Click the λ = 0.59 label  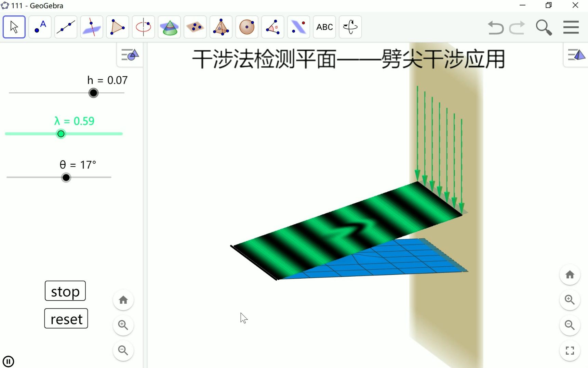(74, 121)
